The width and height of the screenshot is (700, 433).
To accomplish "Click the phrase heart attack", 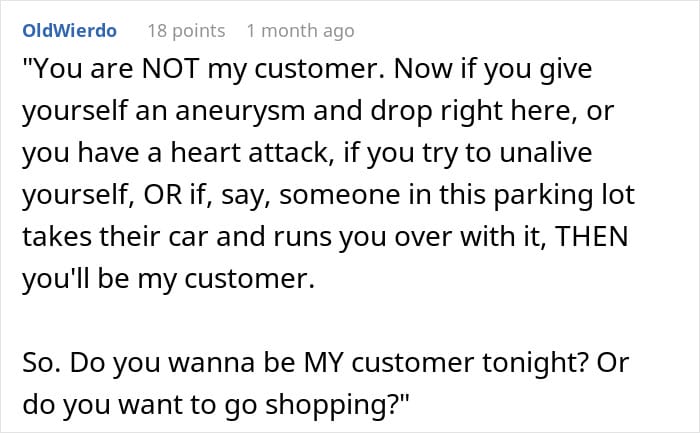I will click(x=250, y=153).
